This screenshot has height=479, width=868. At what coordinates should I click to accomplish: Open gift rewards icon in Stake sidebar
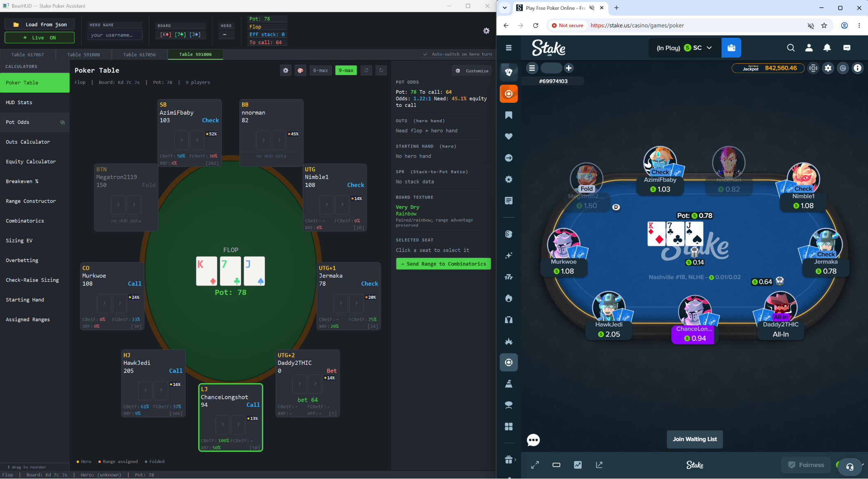pos(508,459)
